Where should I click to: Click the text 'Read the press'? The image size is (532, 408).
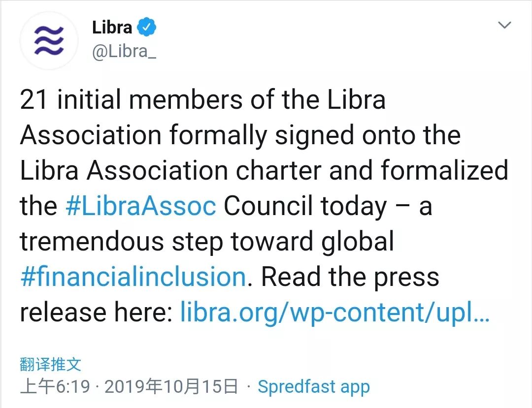[x=350, y=276]
